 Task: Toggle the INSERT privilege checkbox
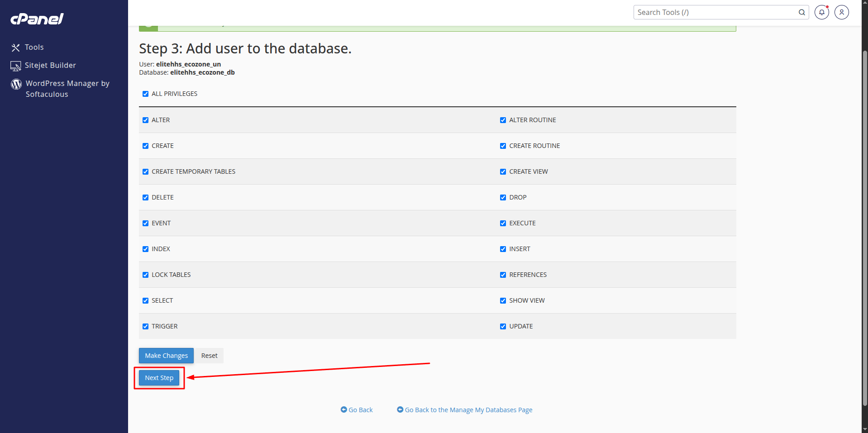(x=503, y=249)
